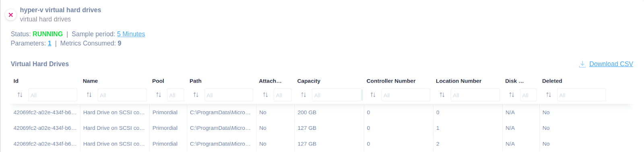Click the Capacity column header
The height and width of the screenshot is (152, 644).
click(309, 81)
